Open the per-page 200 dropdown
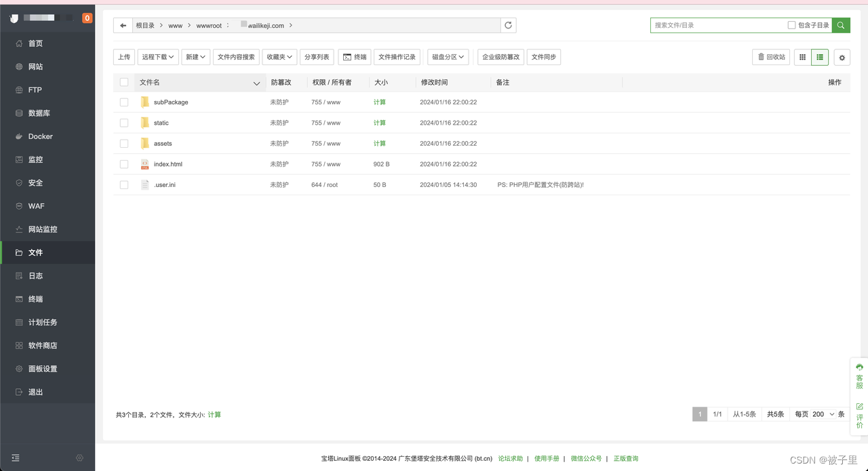Viewport: 868px width, 471px height. (x=823, y=414)
